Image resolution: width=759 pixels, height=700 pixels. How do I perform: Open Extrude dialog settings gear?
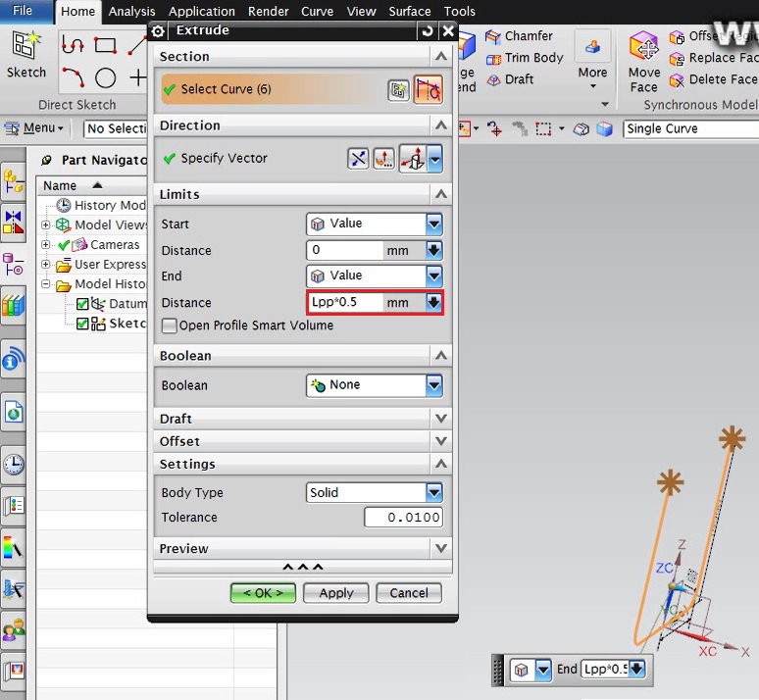(158, 31)
